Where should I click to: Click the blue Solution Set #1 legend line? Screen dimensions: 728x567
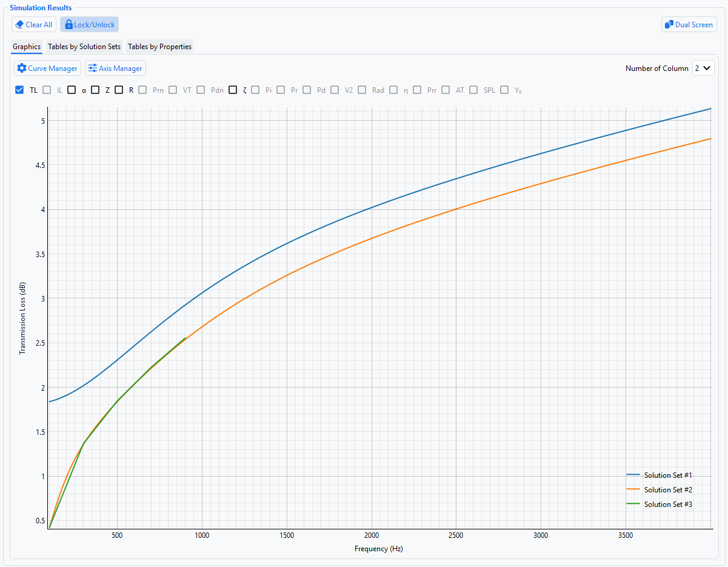pyautogui.click(x=633, y=475)
